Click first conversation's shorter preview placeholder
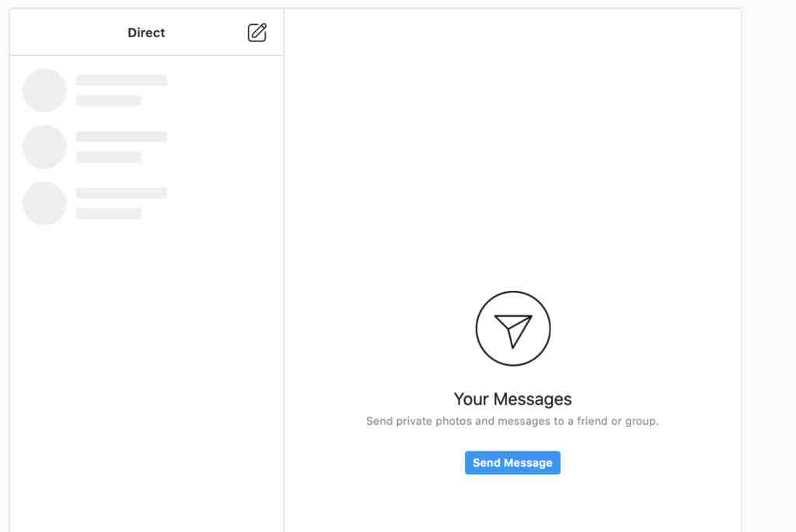 click(109, 100)
